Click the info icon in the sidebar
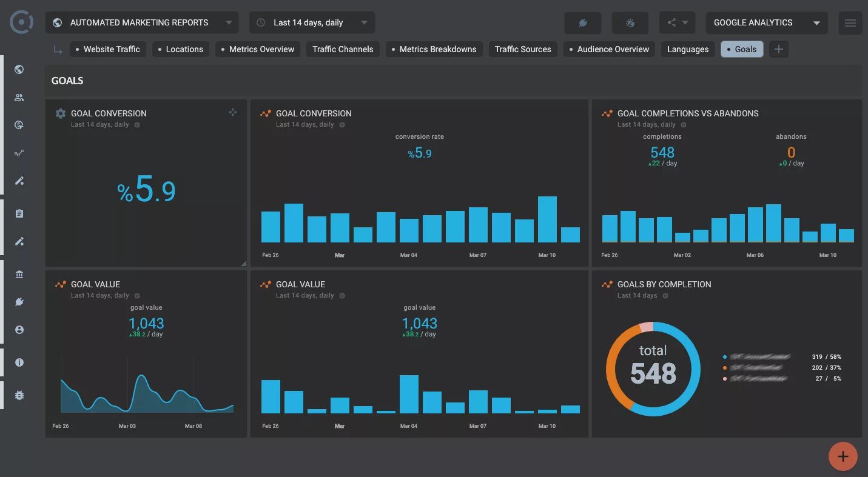Image resolution: width=868 pixels, height=477 pixels. click(x=19, y=362)
